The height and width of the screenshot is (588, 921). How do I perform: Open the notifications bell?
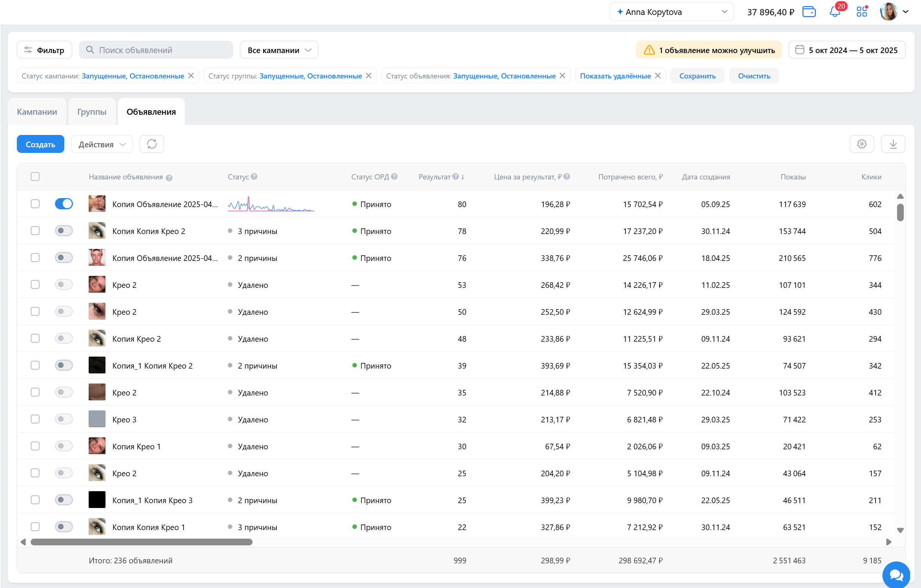pos(835,12)
